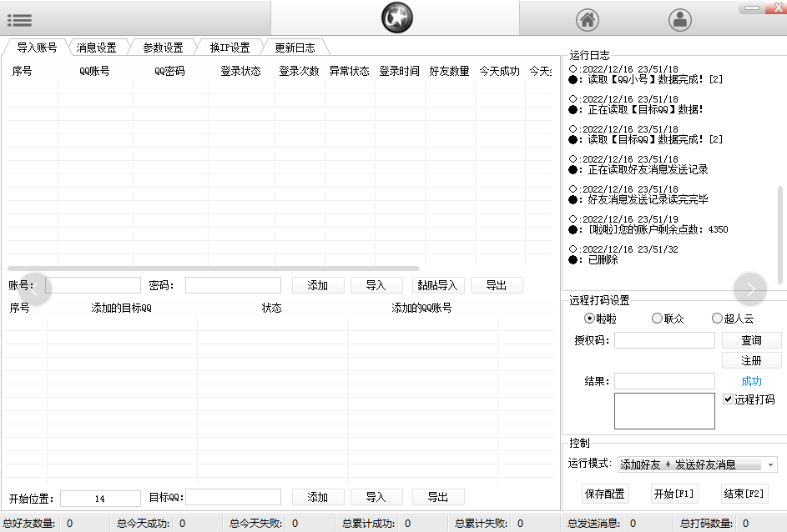Click the run log vertical scrollbar
Viewport: 787px width, 532px height.
click(779, 236)
